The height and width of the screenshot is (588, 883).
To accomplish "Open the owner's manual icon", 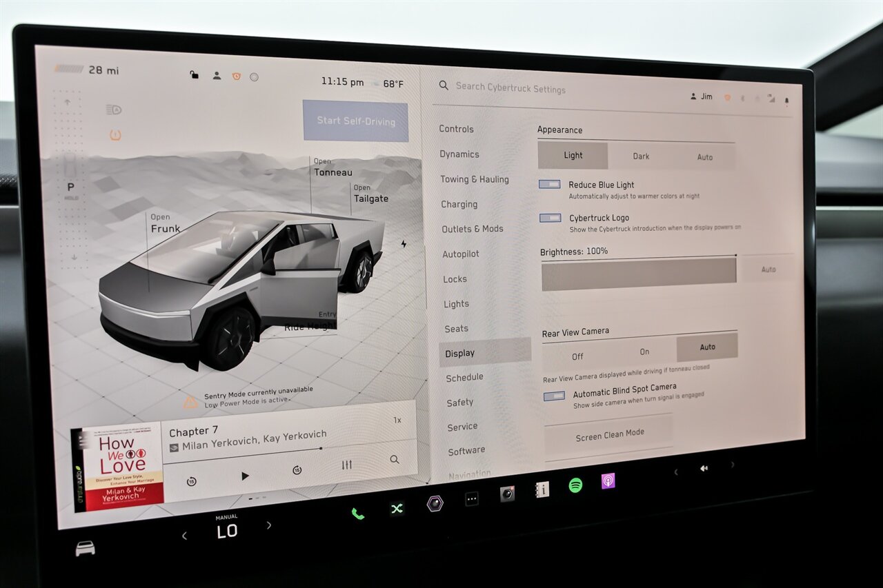I will tap(542, 489).
